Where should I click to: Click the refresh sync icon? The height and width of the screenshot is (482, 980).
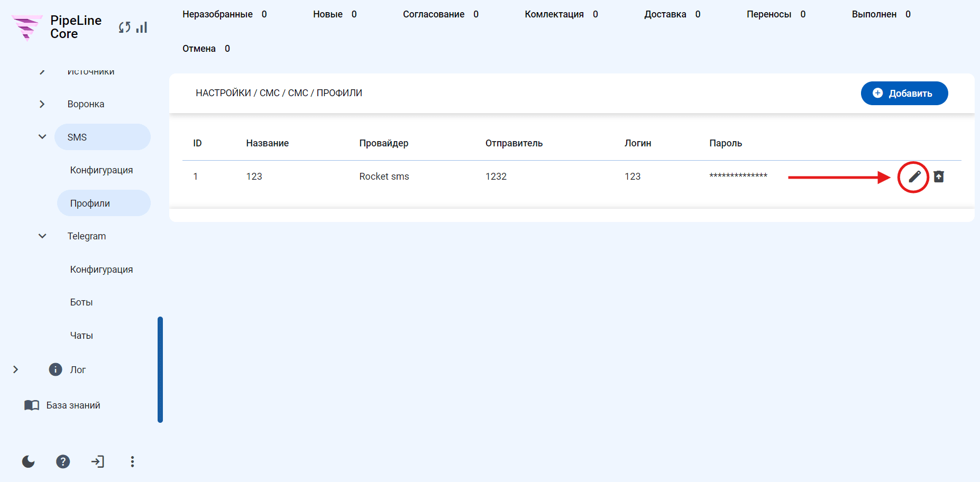[124, 27]
